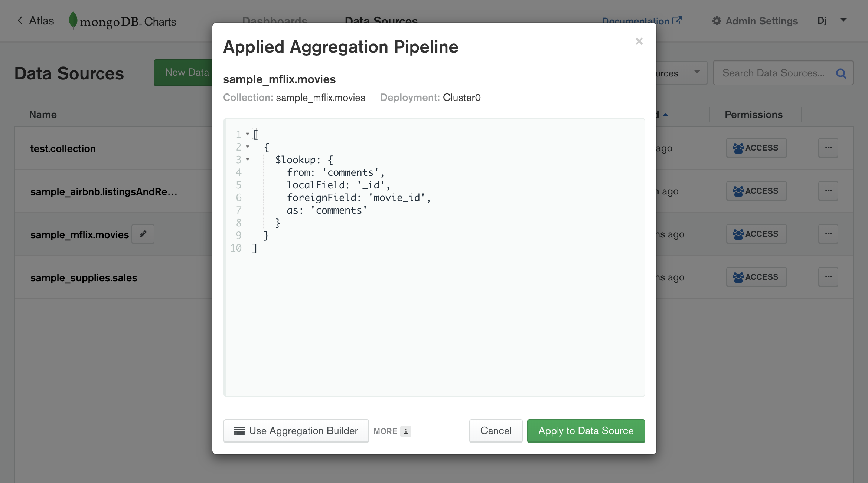Open the data sources filter dropdown

tap(681, 73)
